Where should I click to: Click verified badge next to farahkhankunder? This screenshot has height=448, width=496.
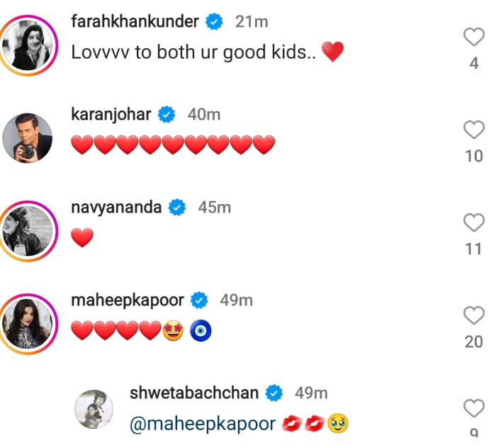click(x=214, y=22)
